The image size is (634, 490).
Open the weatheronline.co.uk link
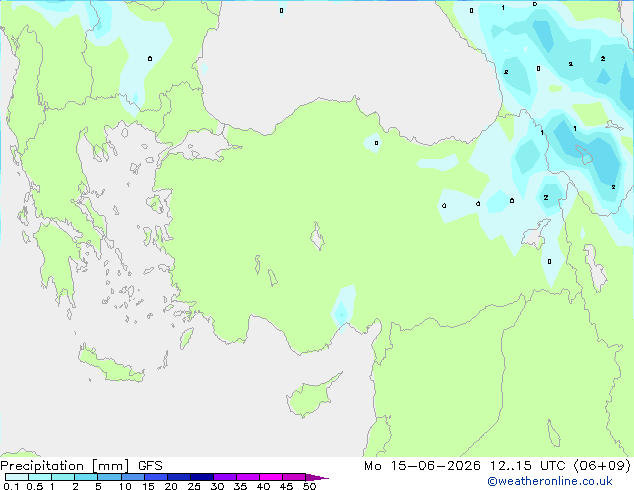pyautogui.click(x=550, y=481)
